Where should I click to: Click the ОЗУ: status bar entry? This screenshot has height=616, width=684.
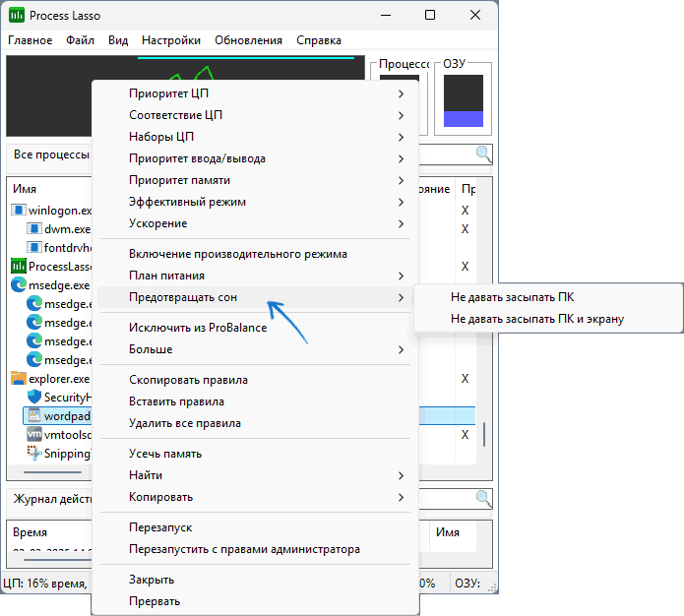pyautogui.click(x=467, y=584)
